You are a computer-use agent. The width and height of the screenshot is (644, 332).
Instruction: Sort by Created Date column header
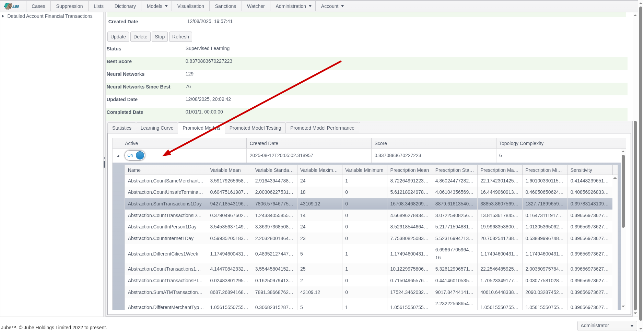[x=309, y=143]
